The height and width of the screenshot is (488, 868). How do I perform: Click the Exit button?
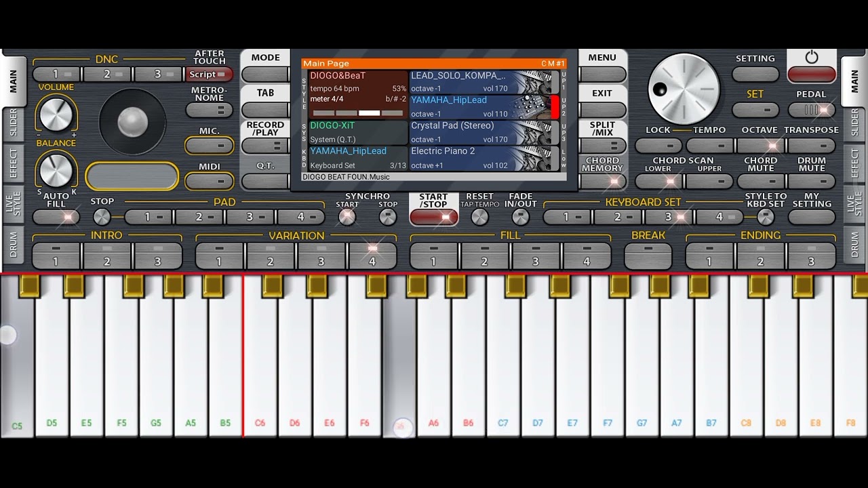(x=602, y=110)
